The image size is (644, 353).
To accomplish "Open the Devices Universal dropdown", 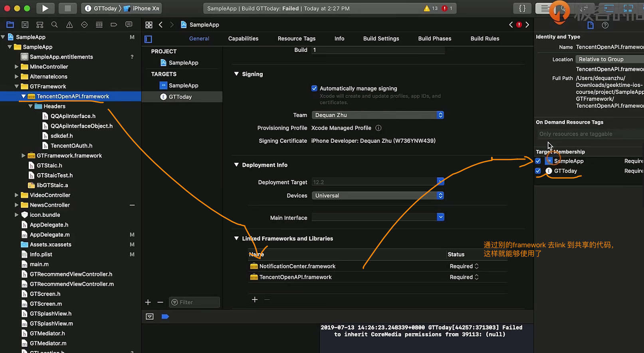I will click(377, 196).
